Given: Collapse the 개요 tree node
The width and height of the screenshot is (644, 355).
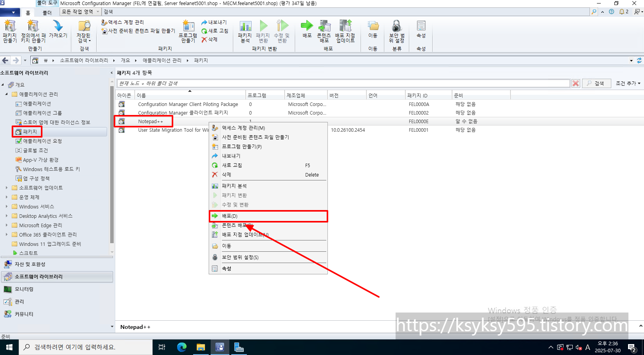Looking at the screenshot, I should (3, 85).
